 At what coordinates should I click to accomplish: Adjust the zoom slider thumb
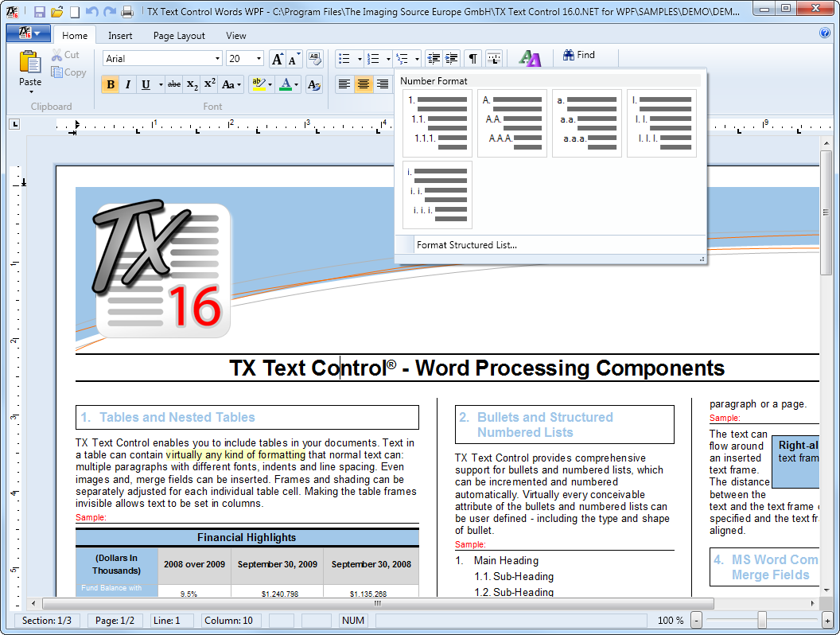click(762, 621)
